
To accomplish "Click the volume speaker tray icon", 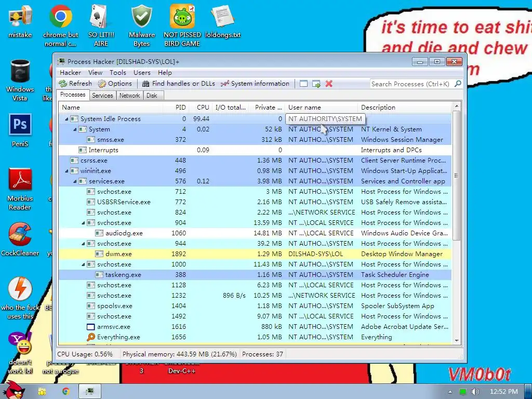I will click(475, 392).
